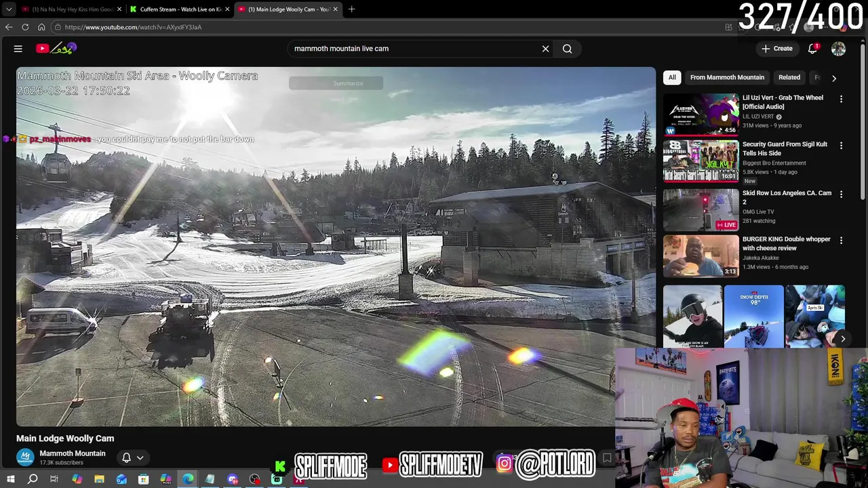Click the address bar URL
The width and height of the screenshot is (868, 488).
tap(134, 27)
